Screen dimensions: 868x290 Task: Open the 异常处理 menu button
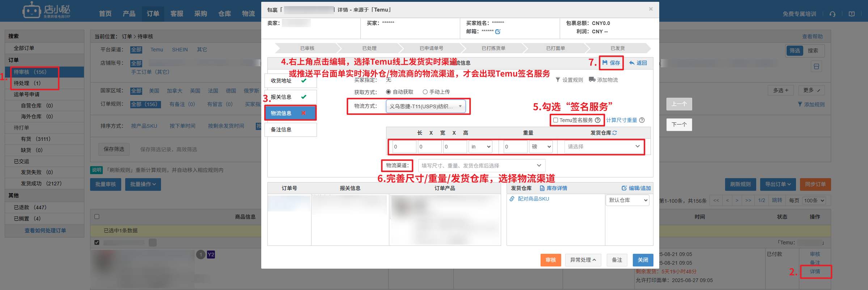583,260
